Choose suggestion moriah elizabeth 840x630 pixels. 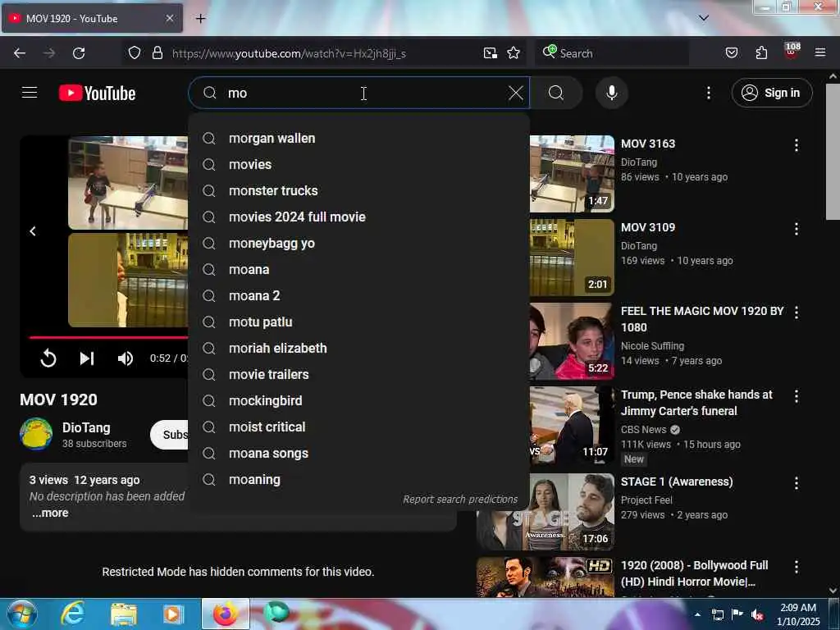[359, 348]
